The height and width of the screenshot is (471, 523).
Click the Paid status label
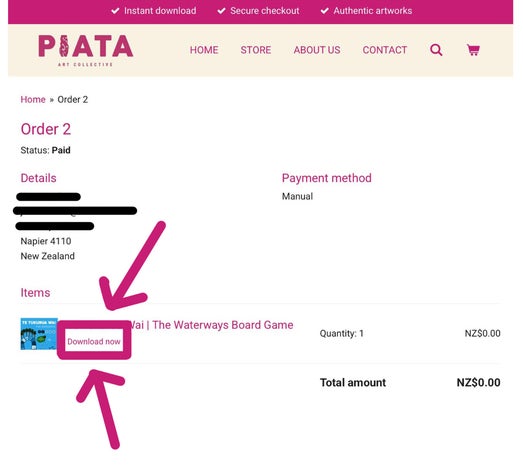click(61, 150)
